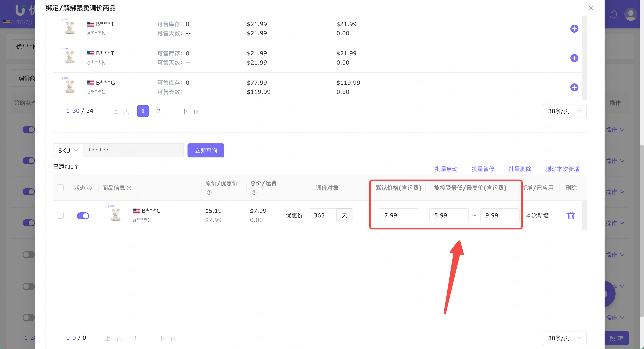Click help icon next to 状态 header

click(89, 188)
